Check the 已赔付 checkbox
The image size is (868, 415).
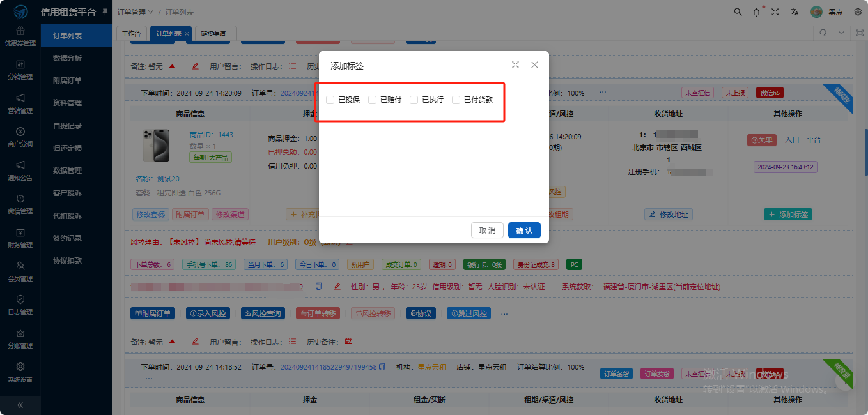(x=372, y=100)
